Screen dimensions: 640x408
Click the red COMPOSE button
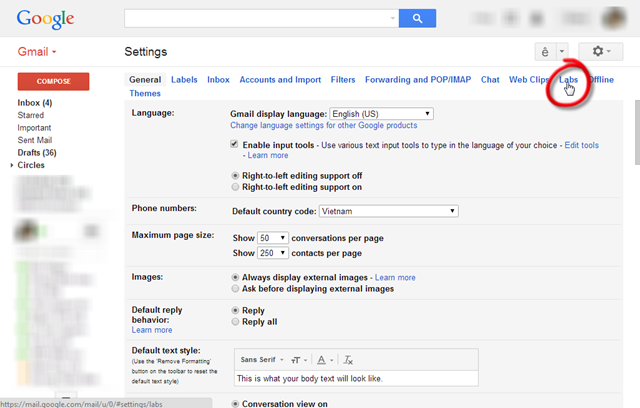[x=53, y=81]
